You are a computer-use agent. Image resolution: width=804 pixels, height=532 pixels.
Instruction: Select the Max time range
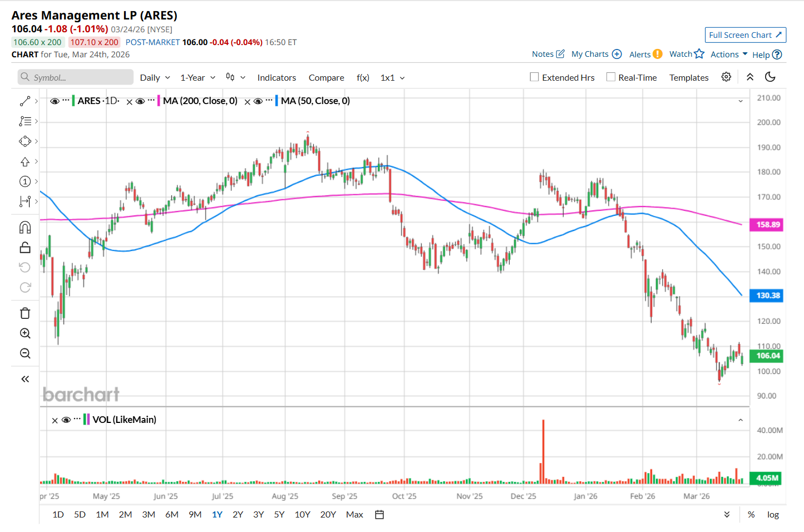354,515
